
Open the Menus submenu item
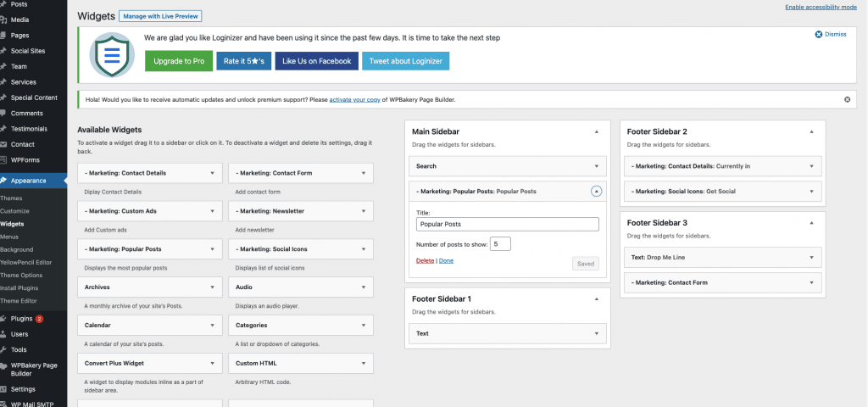click(9, 237)
